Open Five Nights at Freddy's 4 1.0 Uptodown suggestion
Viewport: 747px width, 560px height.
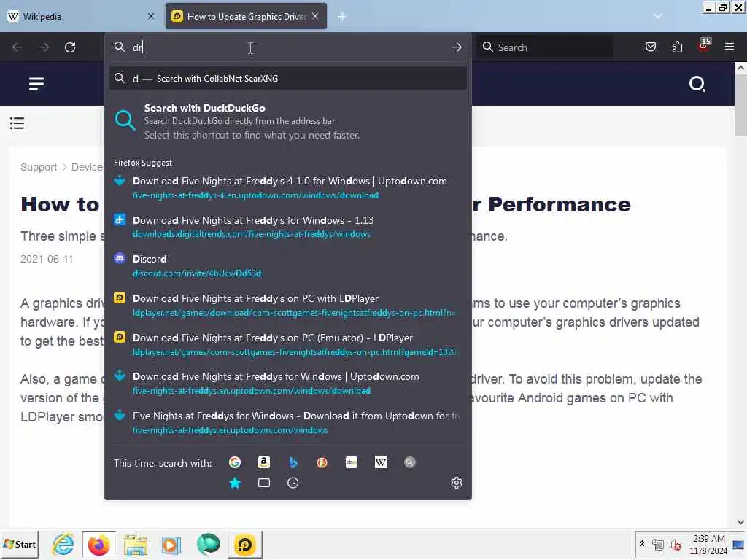(287, 187)
